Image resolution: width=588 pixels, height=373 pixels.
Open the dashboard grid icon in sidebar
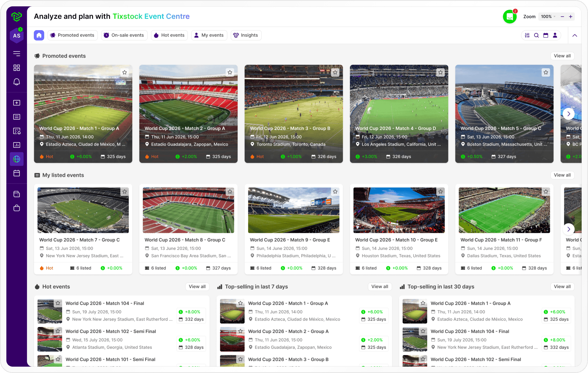tap(17, 68)
